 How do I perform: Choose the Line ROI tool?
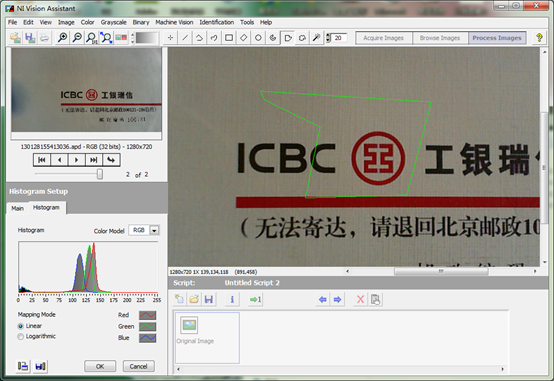[185, 37]
